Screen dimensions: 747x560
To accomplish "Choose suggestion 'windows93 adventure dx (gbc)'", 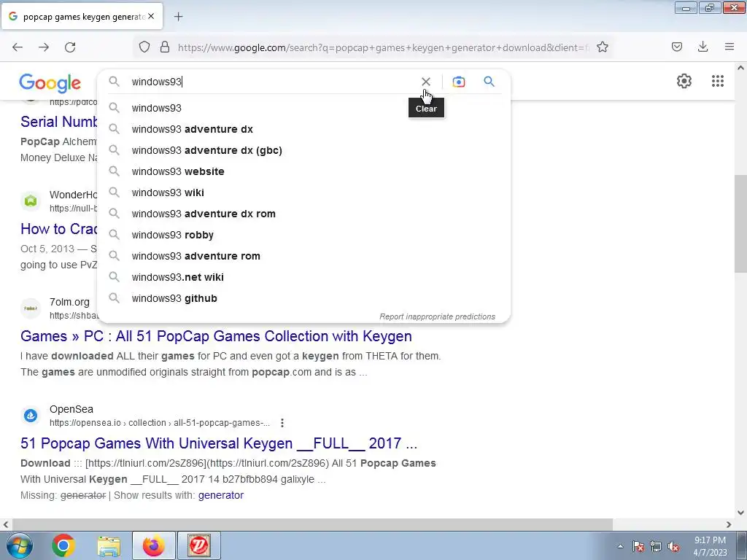I will (x=304, y=150).
